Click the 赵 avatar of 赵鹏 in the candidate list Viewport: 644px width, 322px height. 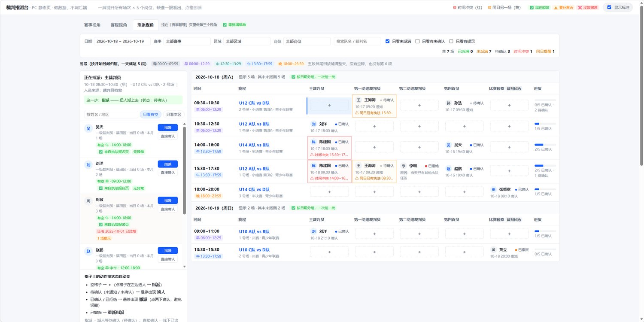tap(88, 251)
